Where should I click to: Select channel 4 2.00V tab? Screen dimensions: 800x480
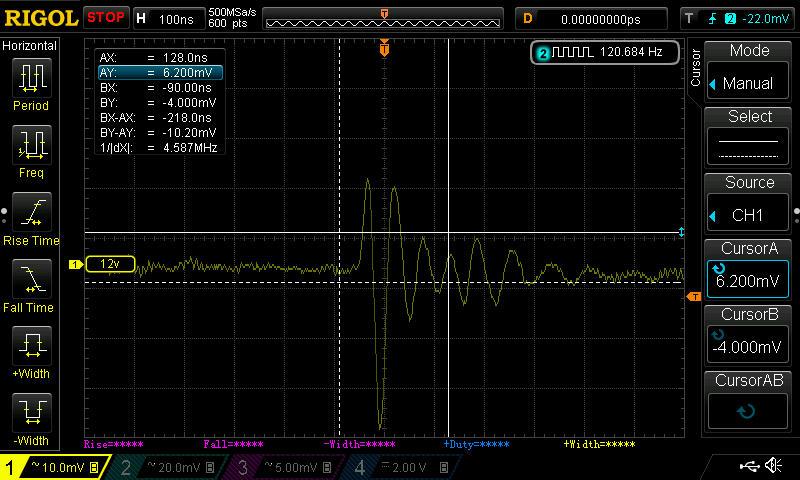pos(402,467)
